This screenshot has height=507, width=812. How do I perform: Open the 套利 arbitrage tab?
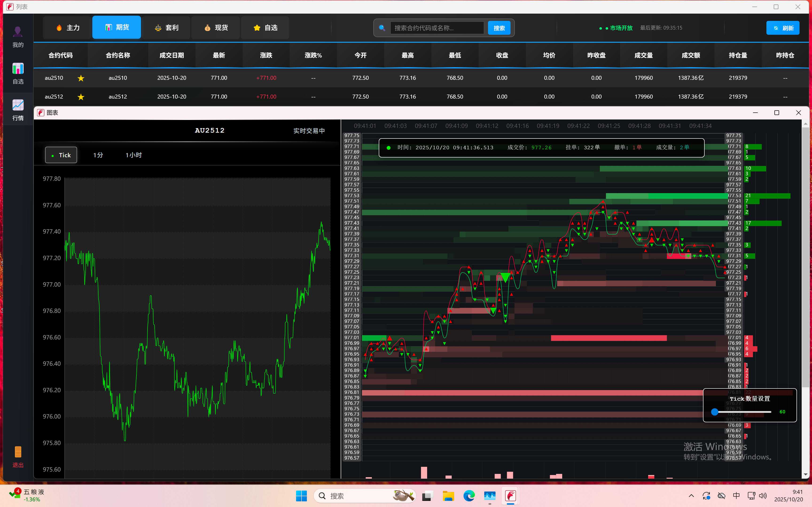click(x=166, y=28)
